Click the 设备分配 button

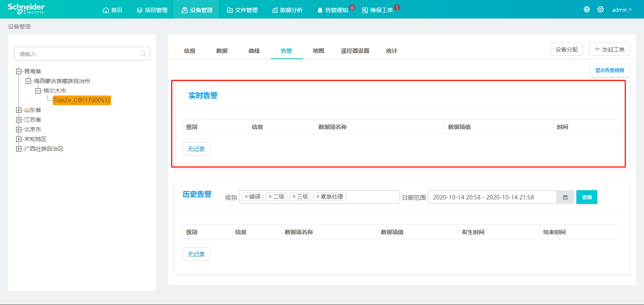pos(566,49)
